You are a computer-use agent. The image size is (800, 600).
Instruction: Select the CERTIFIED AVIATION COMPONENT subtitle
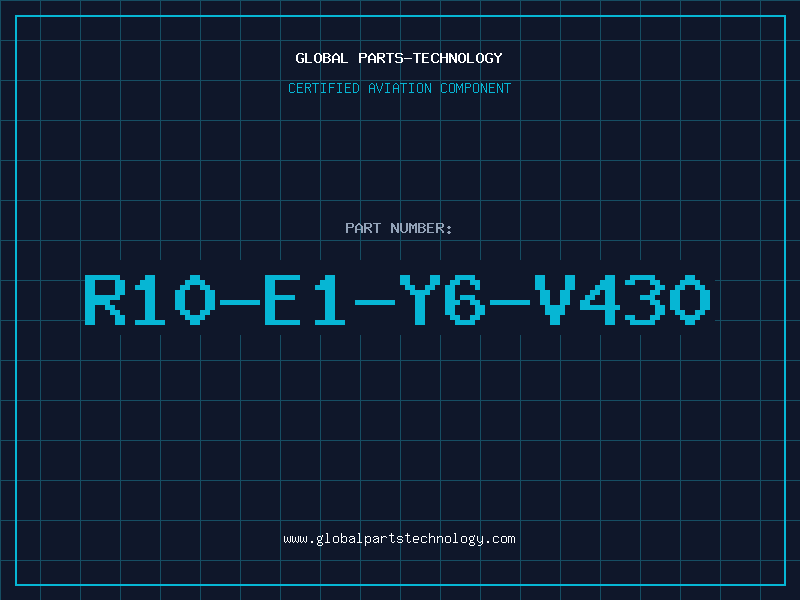399,88
